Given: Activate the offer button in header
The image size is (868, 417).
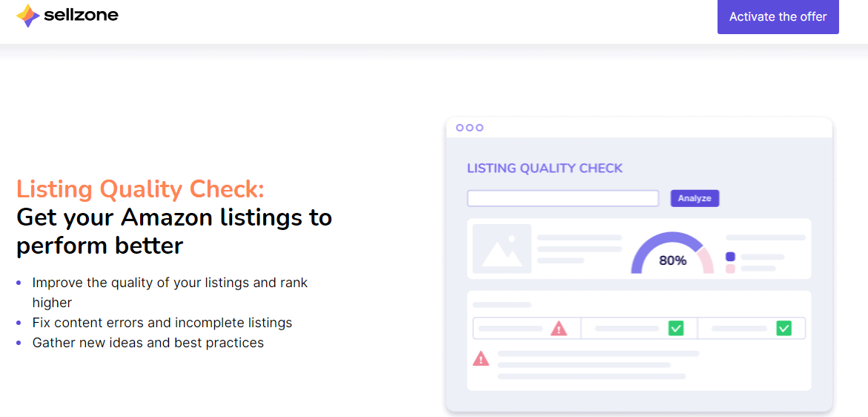Looking at the screenshot, I should (x=778, y=16).
